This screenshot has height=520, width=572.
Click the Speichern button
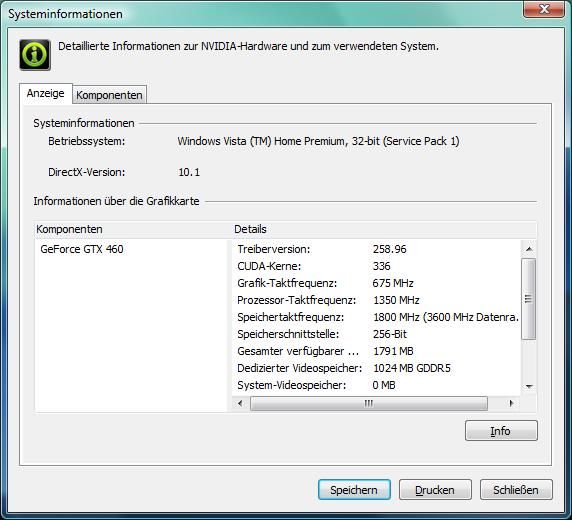click(354, 490)
